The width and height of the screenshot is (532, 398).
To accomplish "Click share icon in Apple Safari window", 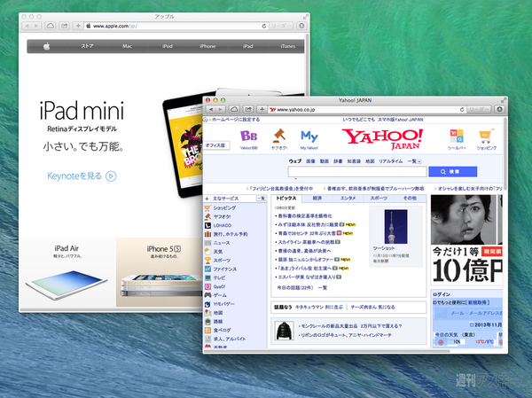I will pyautogui.click(x=64, y=26).
